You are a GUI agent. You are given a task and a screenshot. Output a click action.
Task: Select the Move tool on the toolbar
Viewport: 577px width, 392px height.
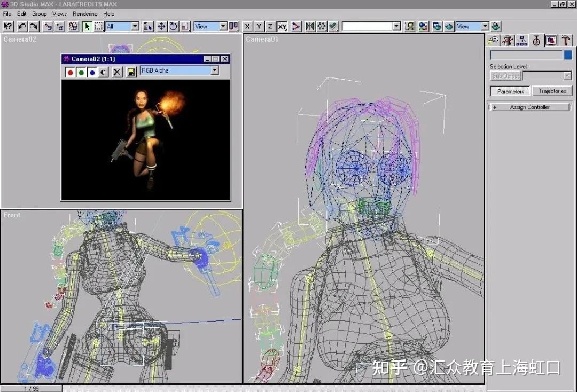coord(162,26)
